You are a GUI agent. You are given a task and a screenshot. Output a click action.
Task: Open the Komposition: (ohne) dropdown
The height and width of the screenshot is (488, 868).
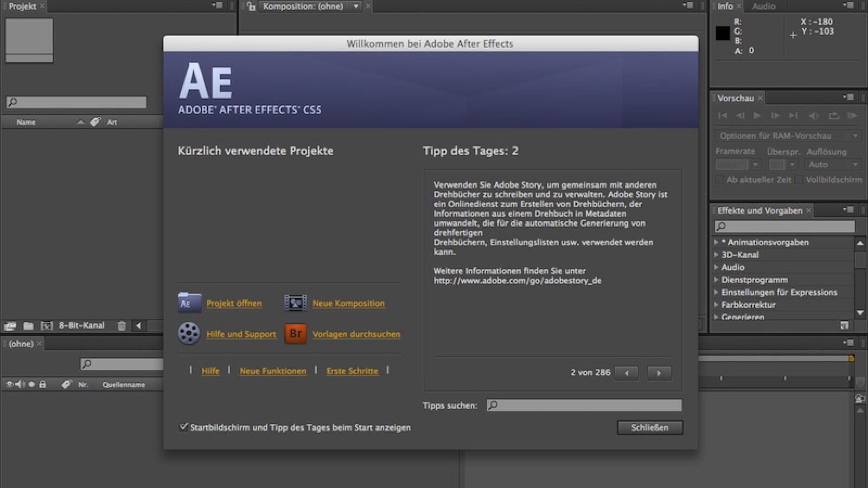pyautogui.click(x=356, y=7)
